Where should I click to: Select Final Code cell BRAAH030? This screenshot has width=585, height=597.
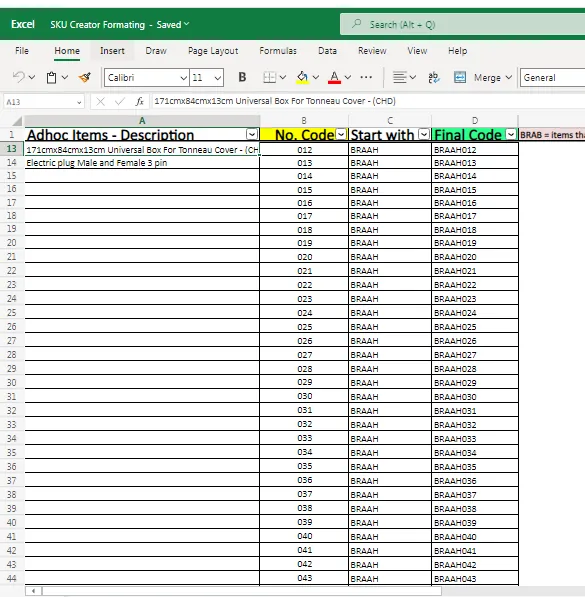click(475, 396)
